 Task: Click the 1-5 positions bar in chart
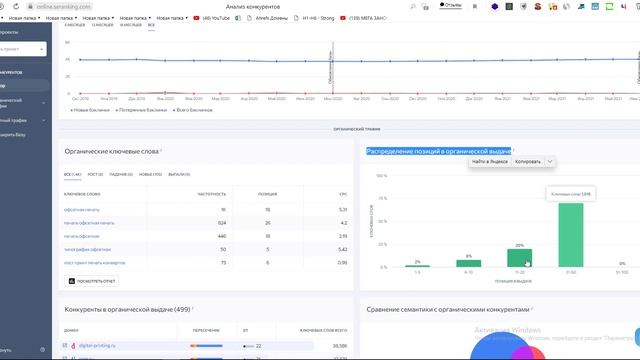point(417,266)
